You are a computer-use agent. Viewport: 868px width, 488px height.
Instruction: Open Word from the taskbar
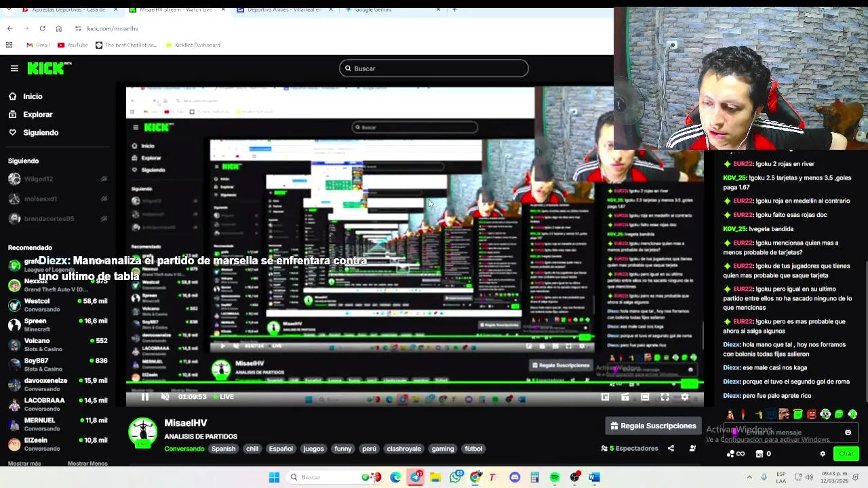[594, 477]
